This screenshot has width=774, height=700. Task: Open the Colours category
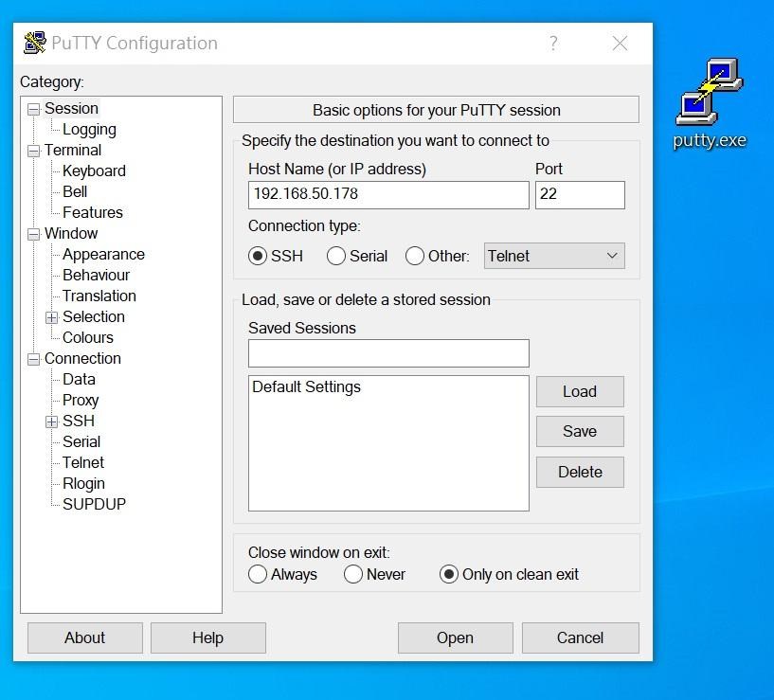[x=88, y=337]
